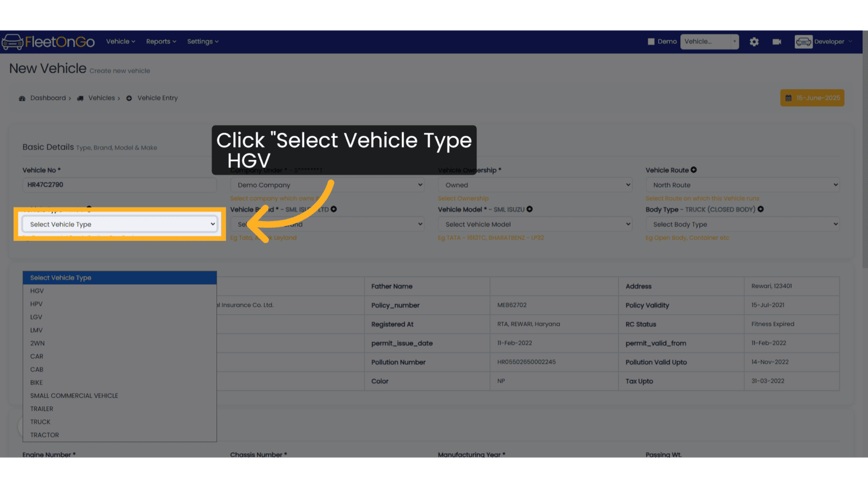The image size is (868, 488).
Task: Choose 2WN from the vehicle type list
Action: point(119,343)
